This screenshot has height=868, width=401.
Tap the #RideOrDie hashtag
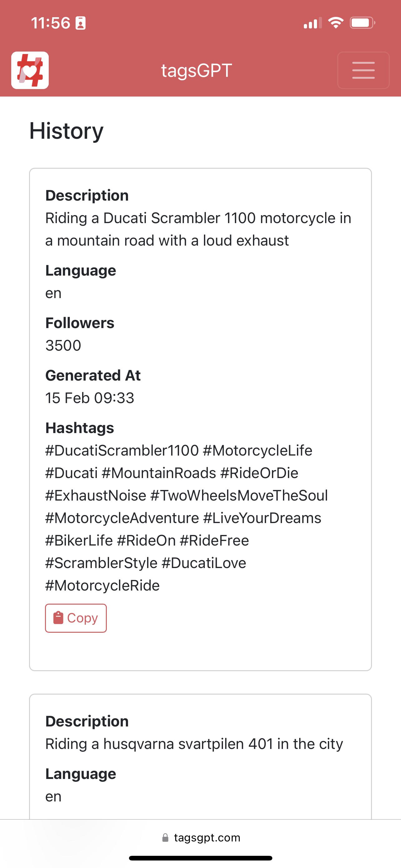(x=259, y=473)
